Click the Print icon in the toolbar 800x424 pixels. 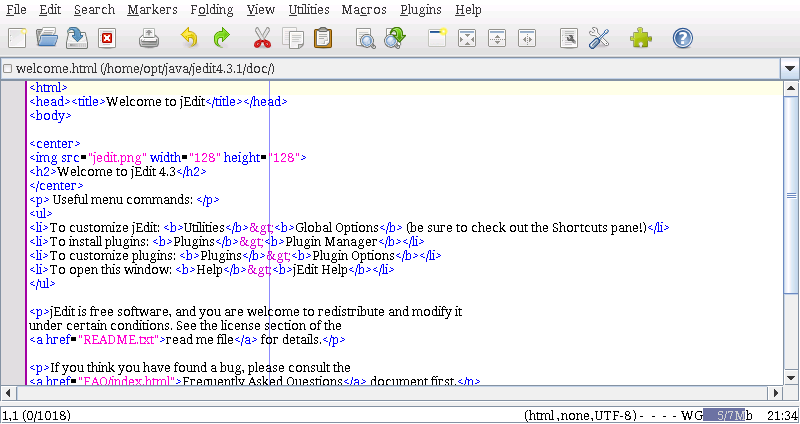[149, 39]
